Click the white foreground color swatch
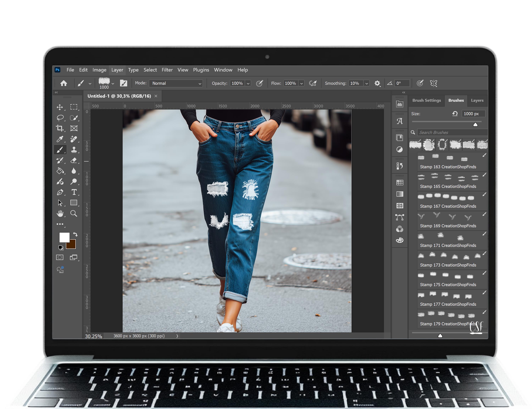Viewport: 532px width, 409px height. coord(64,237)
